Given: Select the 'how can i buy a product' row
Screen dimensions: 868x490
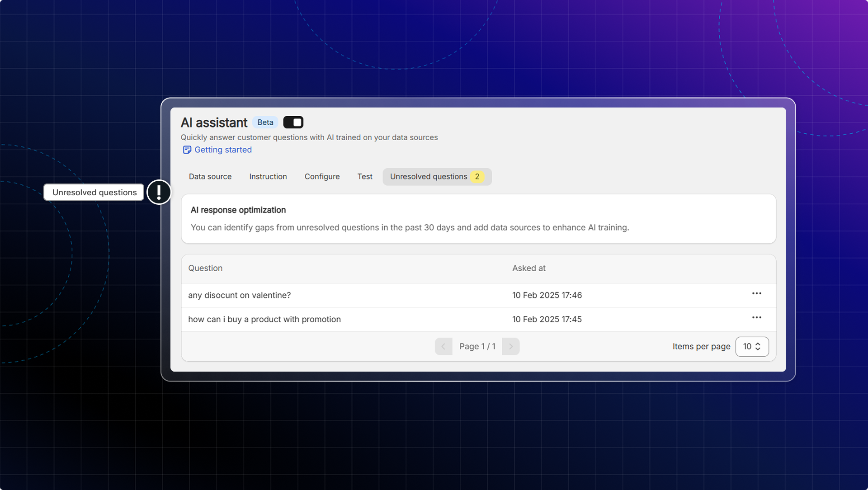Looking at the screenshot, I should tap(264, 320).
